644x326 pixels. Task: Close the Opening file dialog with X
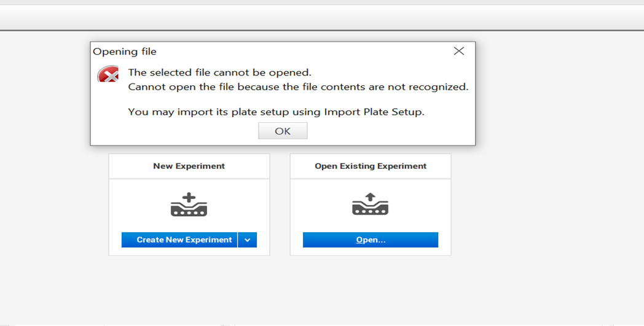[458, 52]
